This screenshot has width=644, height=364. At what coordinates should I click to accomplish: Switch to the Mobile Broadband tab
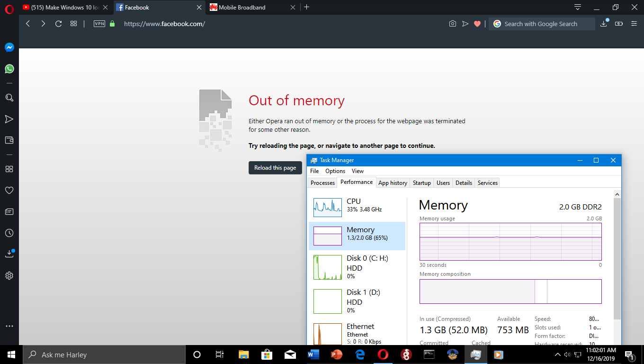coord(253,7)
